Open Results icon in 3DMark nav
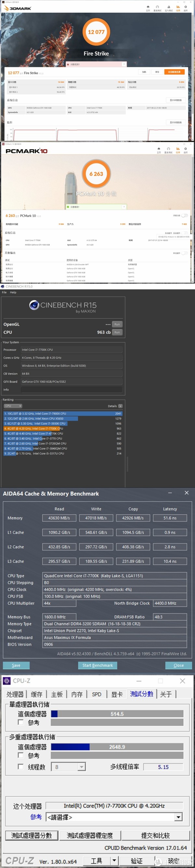This screenshot has width=195, height=868. point(178,7)
